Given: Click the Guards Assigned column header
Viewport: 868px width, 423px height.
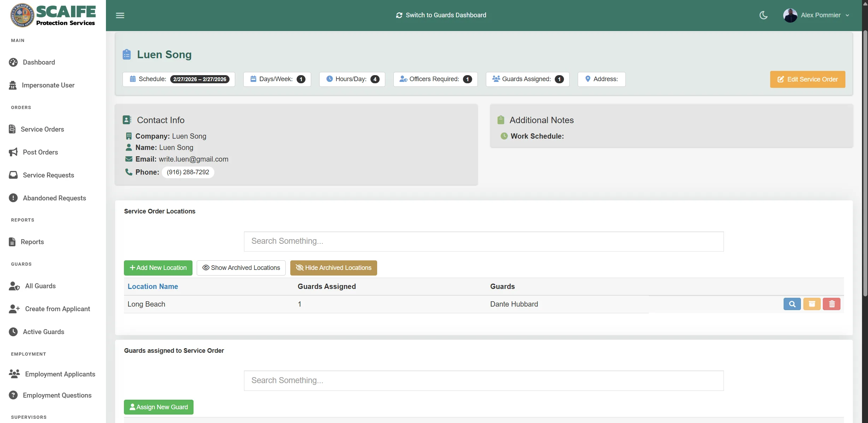Looking at the screenshot, I should click(x=327, y=287).
